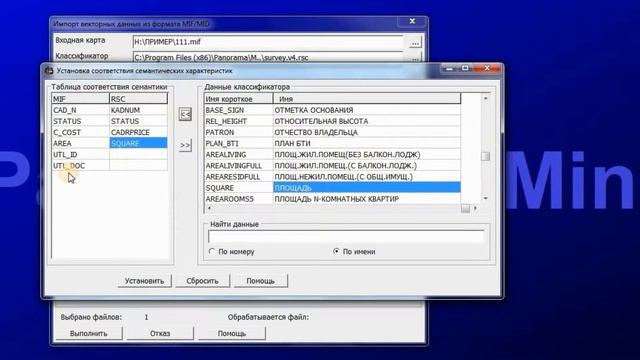Click the '<<' transfer arrow button
The width and height of the screenshot is (640, 360).
pyautogui.click(x=185, y=114)
